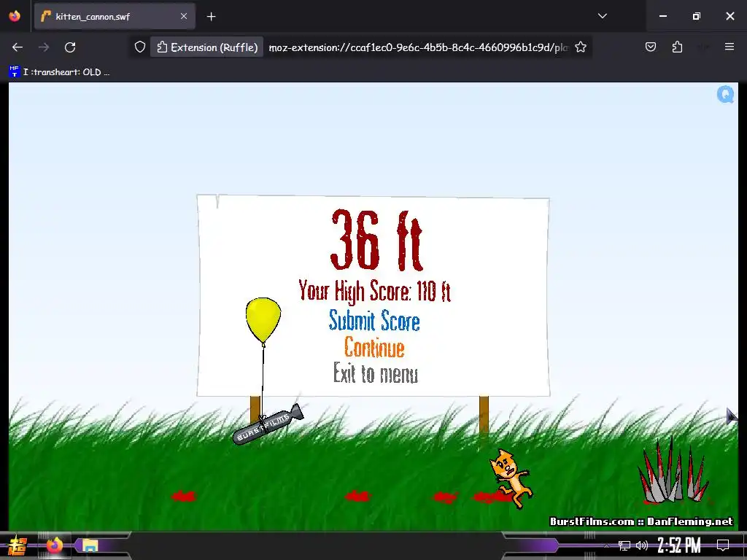Show hidden tray icons chevron
747x560 pixels.
click(606, 545)
